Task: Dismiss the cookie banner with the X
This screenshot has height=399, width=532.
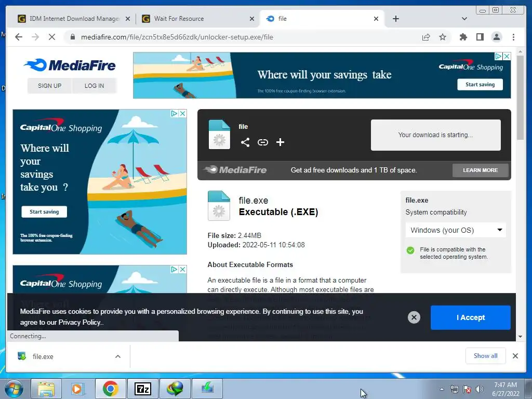Action: pyautogui.click(x=414, y=317)
